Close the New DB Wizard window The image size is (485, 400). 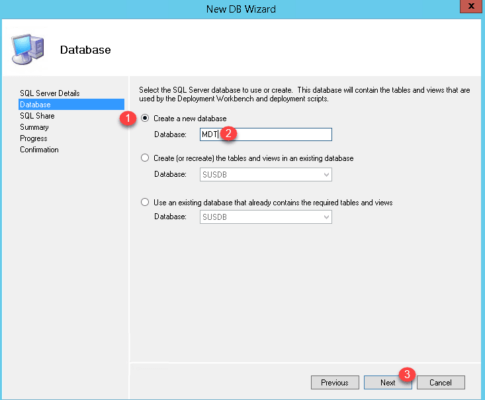point(471,6)
